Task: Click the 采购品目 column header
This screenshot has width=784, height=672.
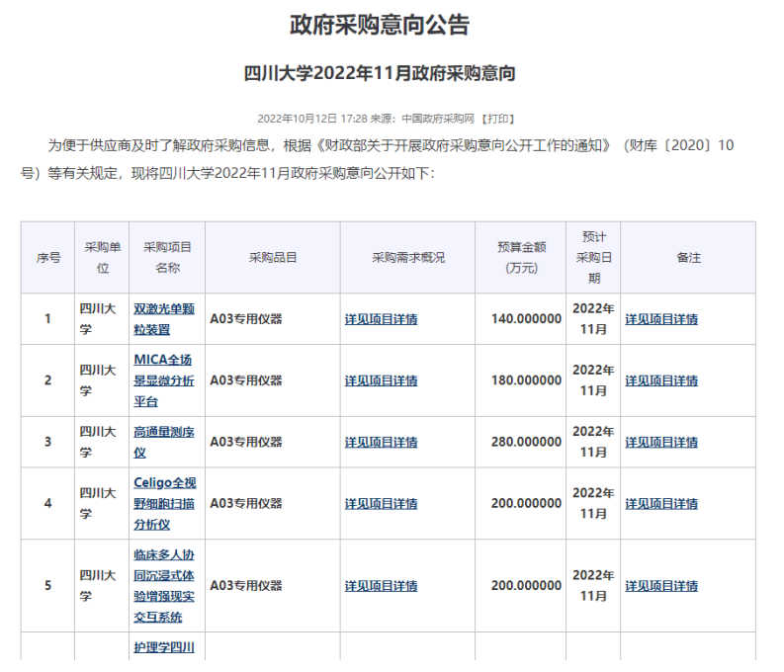Action: pyautogui.click(x=273, y=257)
